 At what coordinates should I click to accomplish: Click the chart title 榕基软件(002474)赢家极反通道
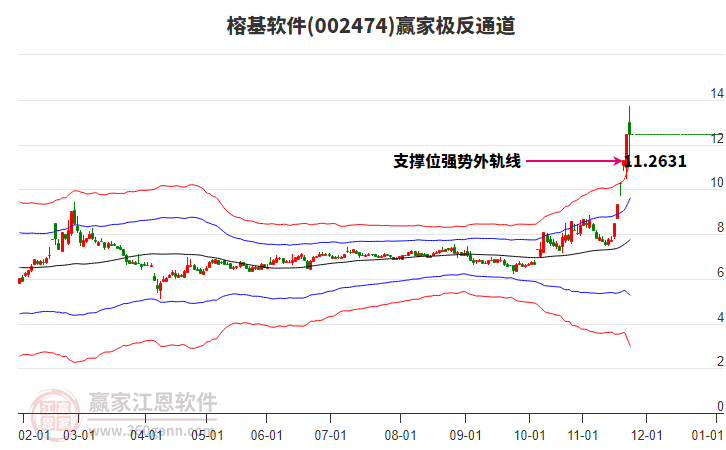(x=371, y=26)
